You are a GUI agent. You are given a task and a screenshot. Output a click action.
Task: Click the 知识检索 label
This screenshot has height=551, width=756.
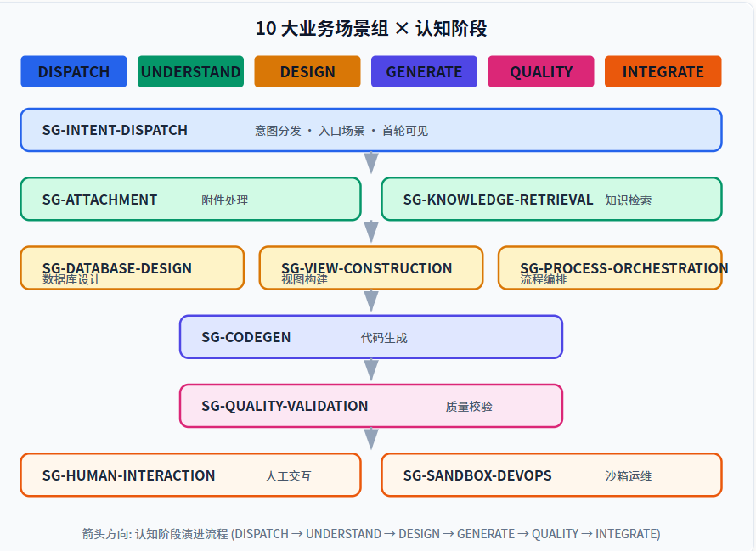(628, 200)
